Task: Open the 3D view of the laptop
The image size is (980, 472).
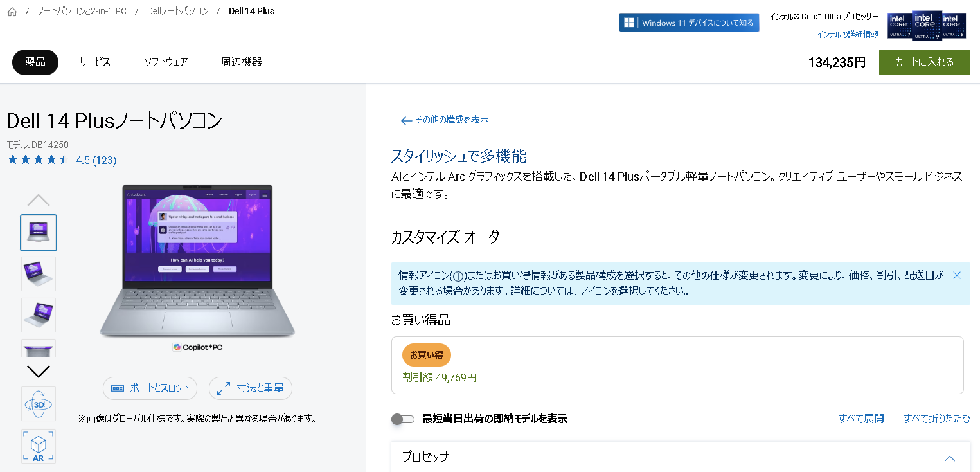Action: coord(38,403)
